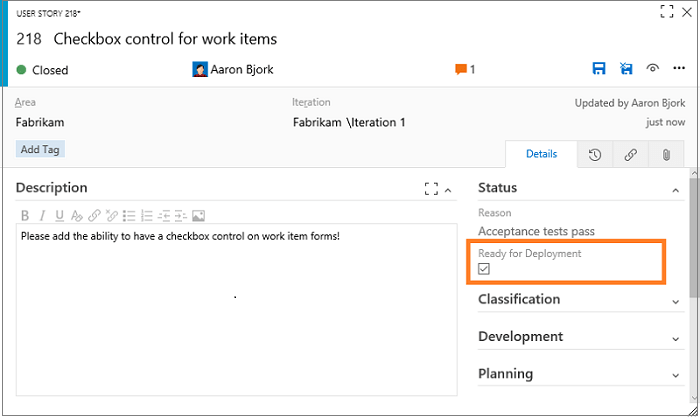The image size is (700, 418).
Task: Maximize the Description section to full screen
Action: pyautogui.click(x=431, y=188)
